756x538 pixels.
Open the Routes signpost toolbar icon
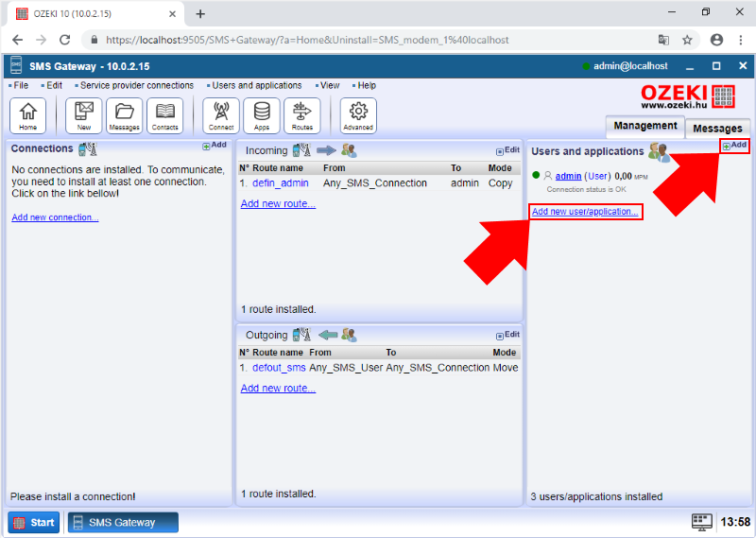click(302, 115)
